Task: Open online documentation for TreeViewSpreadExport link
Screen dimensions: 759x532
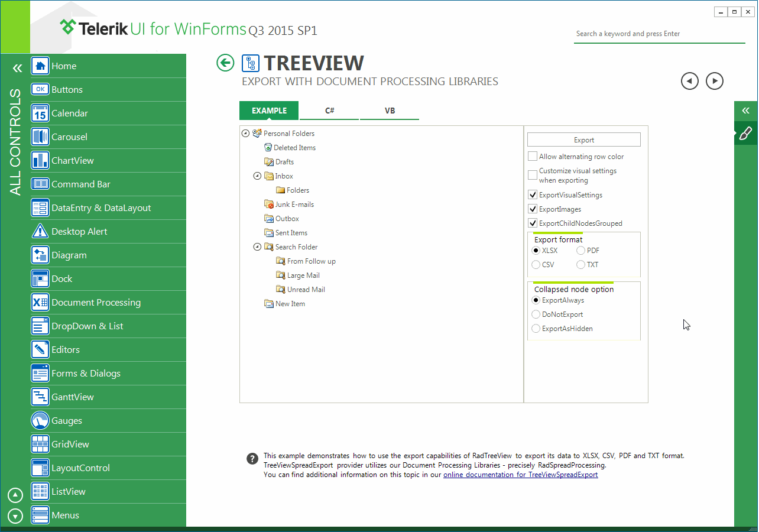Action: coord(521,475)
